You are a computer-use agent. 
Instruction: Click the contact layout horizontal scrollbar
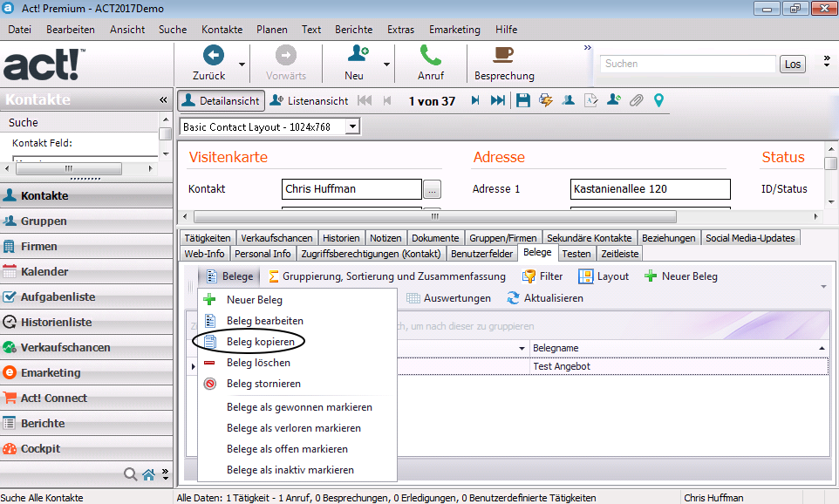coord(434,216)
